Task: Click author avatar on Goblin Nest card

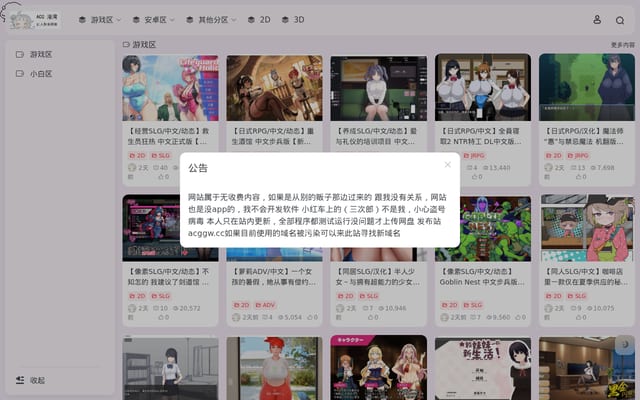Action: tap(444, 317)
